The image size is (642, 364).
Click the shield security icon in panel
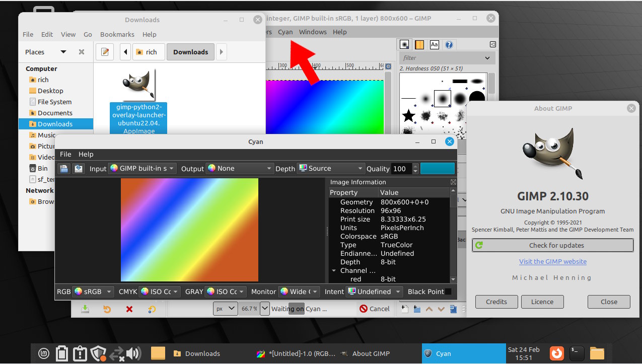(x=98, y=353)
